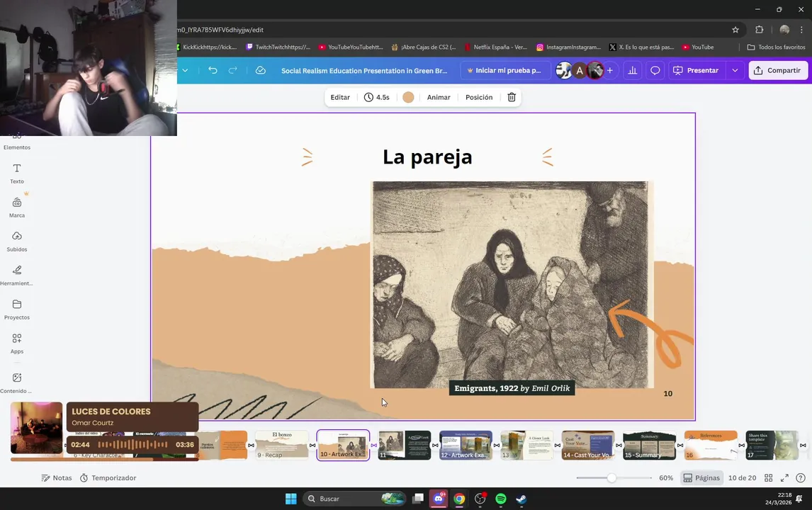Open the Twitch bookmark
Image resolution: width=812 pixels, height=510 pixels.
click(x=278, y=47)
